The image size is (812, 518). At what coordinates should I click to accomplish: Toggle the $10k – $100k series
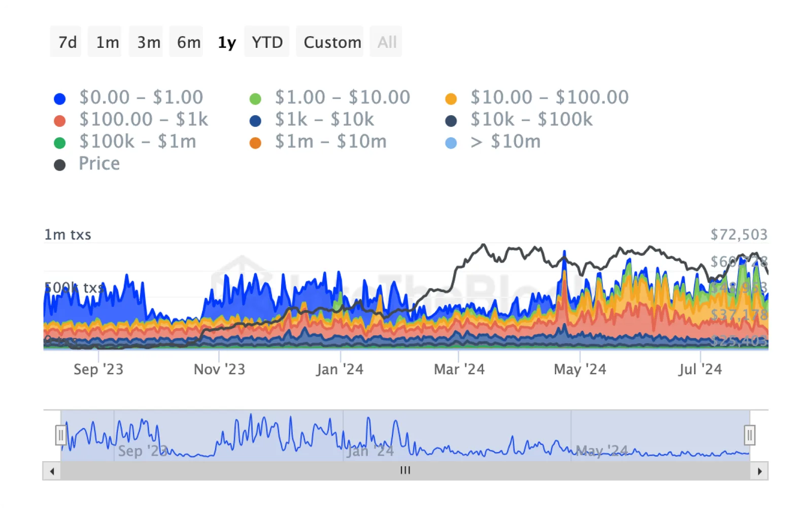click(519, 120)
